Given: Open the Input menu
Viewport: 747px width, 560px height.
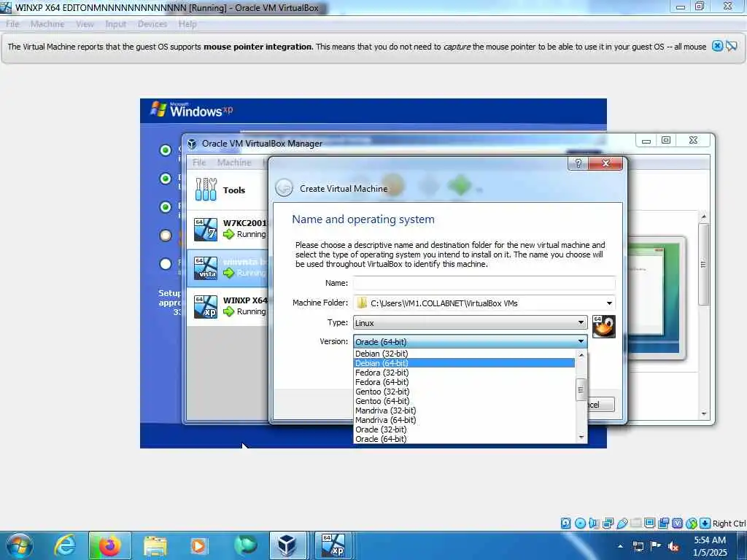Looking at the screenshot, I should click(x=116, y=24).
